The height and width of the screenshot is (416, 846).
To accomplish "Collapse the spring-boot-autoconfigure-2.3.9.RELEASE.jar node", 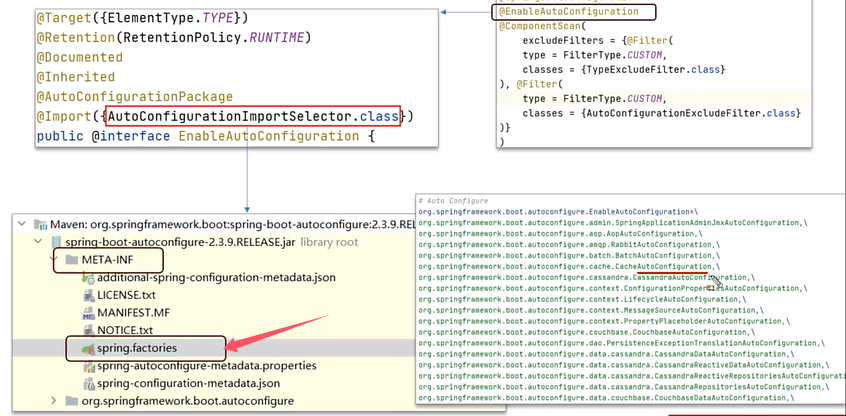I will [x=39, y=242].
